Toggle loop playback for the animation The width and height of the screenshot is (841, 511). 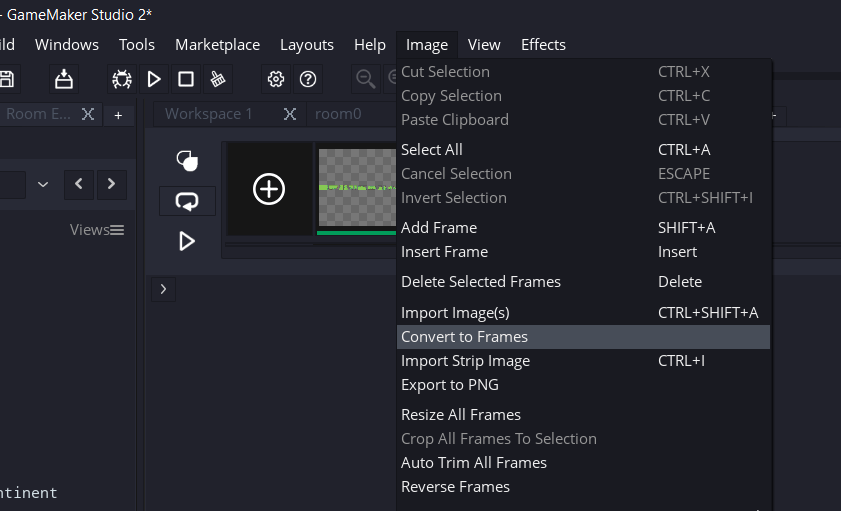[x=187, y=201]
